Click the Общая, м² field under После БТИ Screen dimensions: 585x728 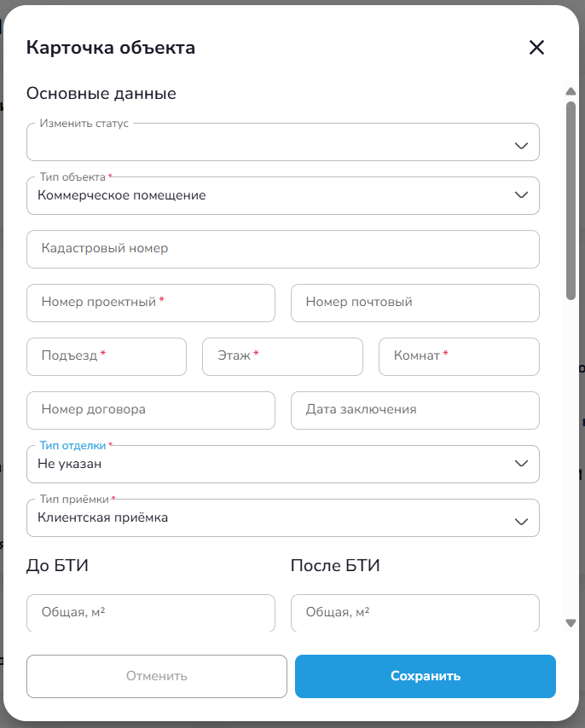415,612
